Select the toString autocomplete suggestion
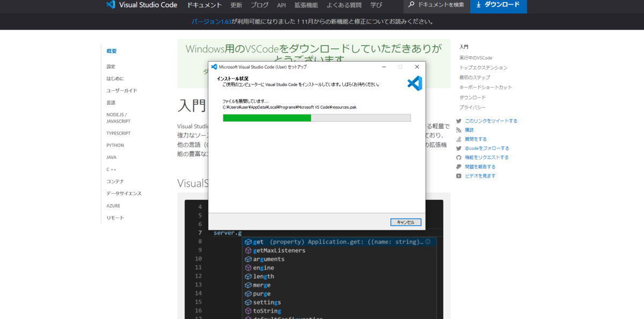 pos(340,310)
